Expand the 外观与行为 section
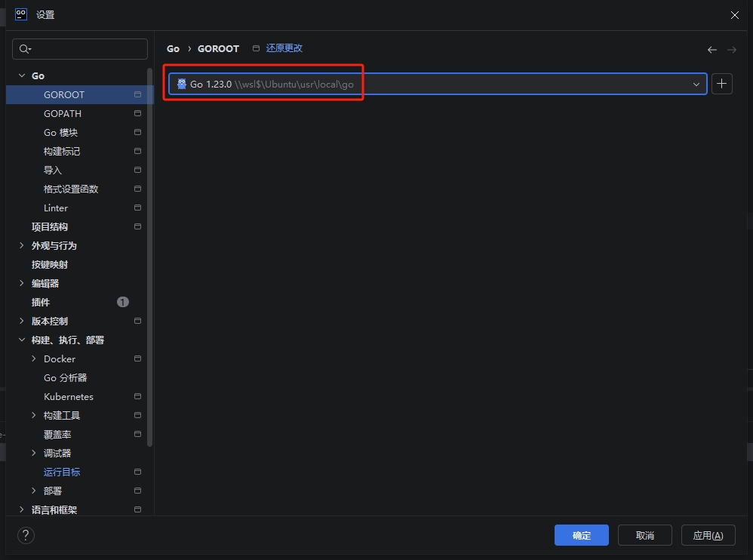 coord(22,245)
